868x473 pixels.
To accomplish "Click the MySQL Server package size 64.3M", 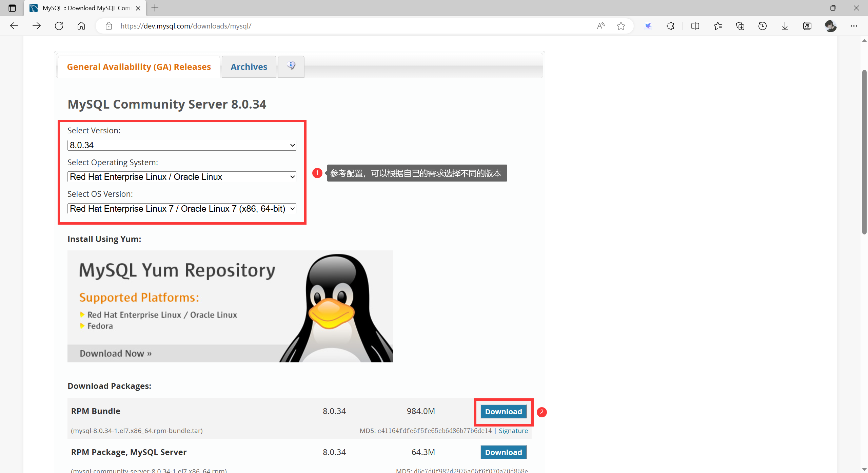I will pos(423,452).
